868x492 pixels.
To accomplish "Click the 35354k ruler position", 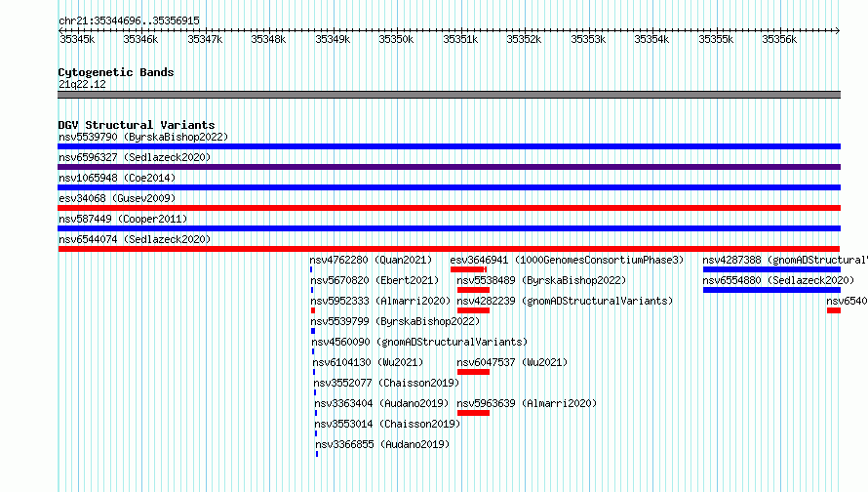I will point(651,39).
